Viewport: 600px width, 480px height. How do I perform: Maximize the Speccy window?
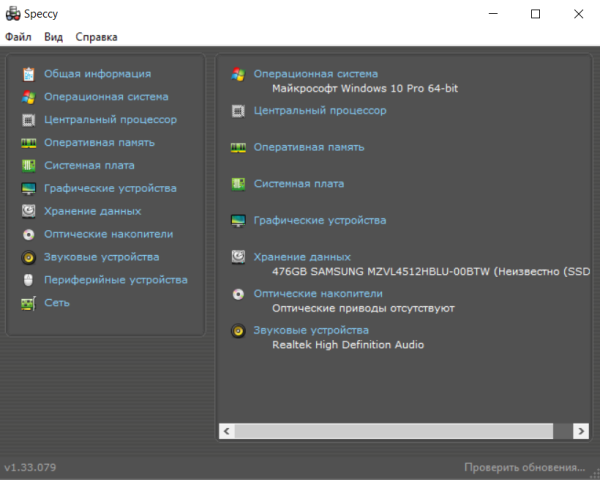[536, 14]
